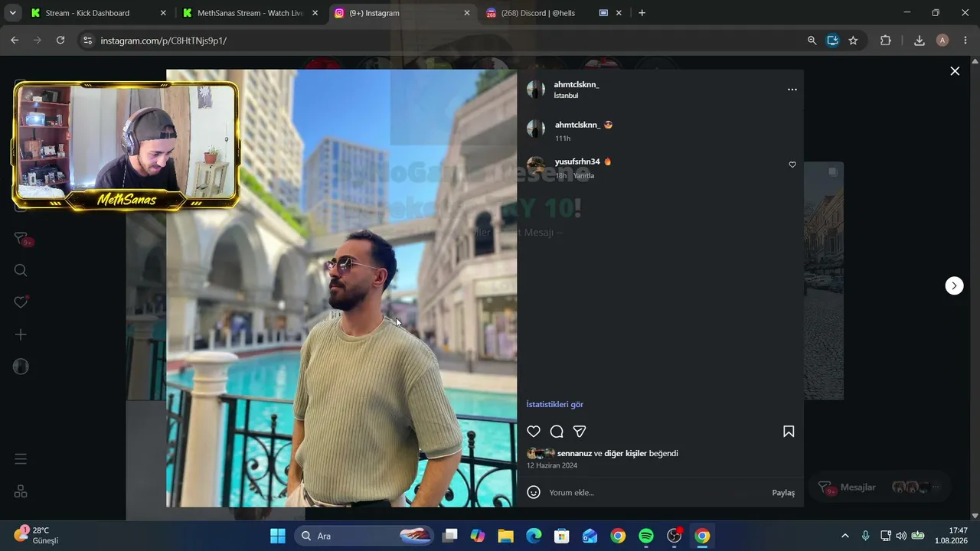Close the MethSanas Stream tab
This screenshot has width=980, height=551.
(x=315, y=13)
